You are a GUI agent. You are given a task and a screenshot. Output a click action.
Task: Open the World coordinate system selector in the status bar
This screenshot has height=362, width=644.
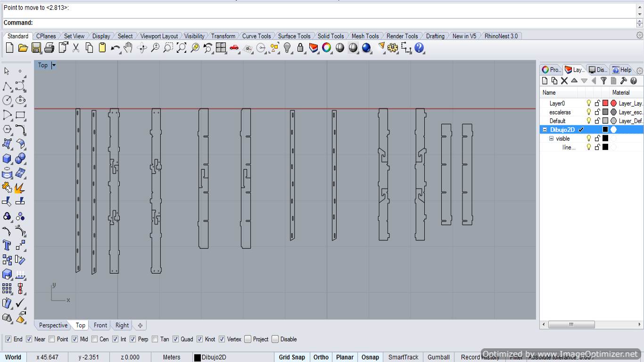click(x=13, y=357)
